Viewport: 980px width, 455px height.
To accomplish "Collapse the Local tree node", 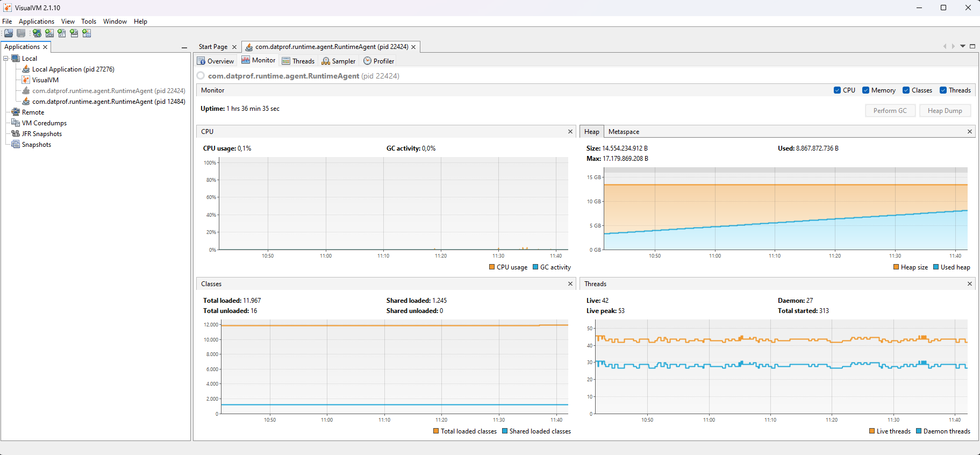I will [x=6, y=59].
